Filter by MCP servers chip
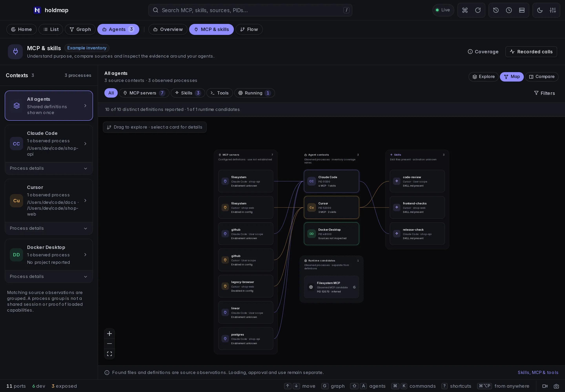 pyautogui.click(x=144, y=93)
